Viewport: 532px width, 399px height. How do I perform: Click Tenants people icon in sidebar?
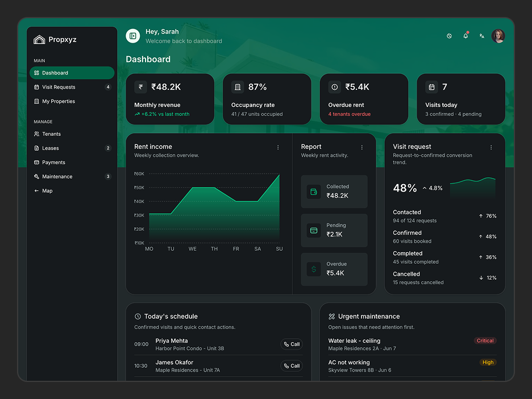pyautogui.click(x=36, y=134)
